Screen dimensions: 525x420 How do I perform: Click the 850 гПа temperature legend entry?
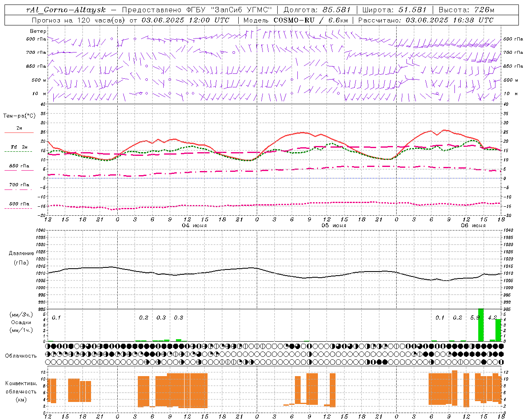pyautogui.click(x=19, y=167)
